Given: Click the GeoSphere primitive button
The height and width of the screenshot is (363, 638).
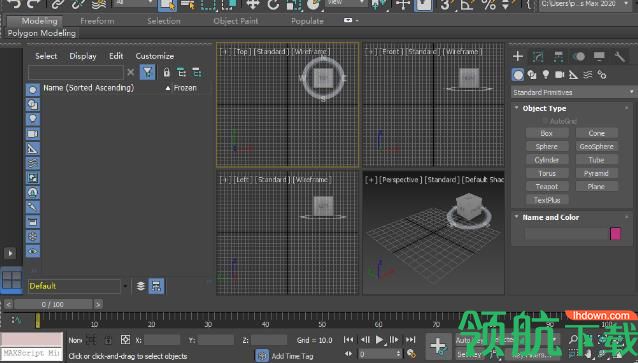Looking at the screenshot, I should [596, 147].
